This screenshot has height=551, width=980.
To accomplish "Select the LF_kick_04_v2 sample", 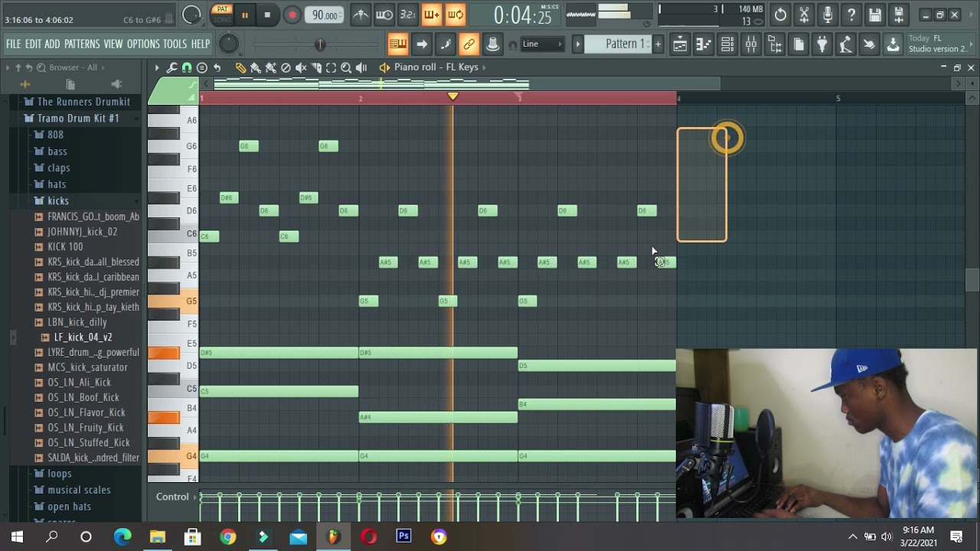I will (x=83, y=337).
